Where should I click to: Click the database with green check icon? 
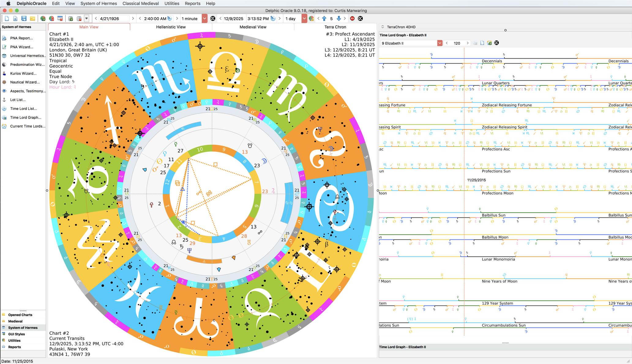click(x=71, y=19)
